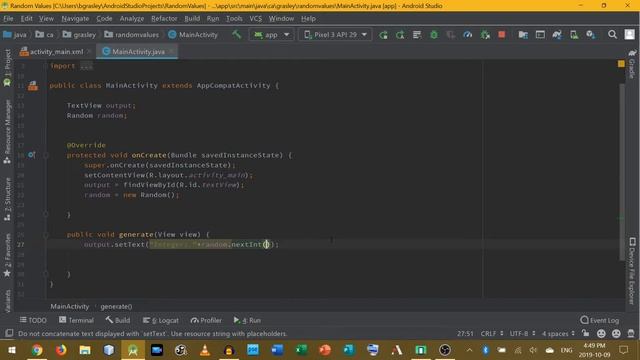Open the Run tool window

pos(247,320)
